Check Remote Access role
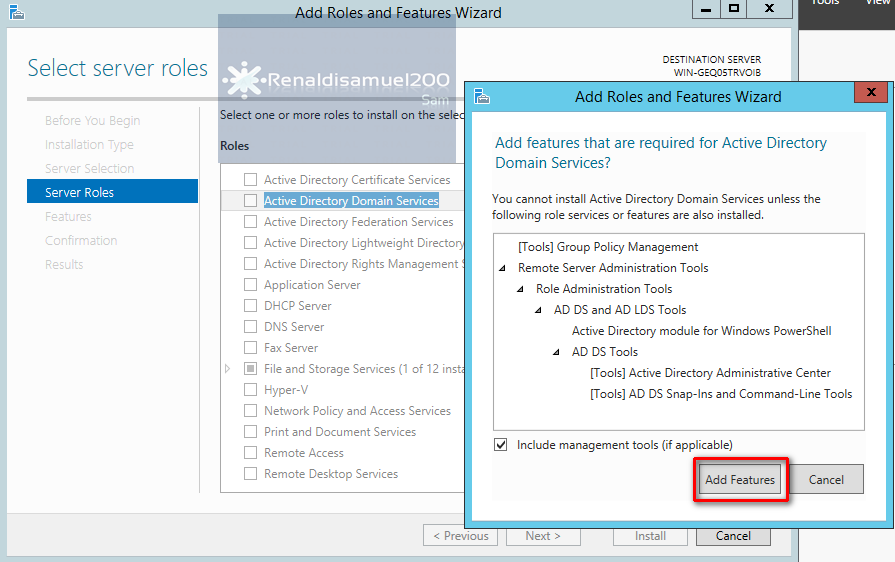The image size is (895, 562). [250, 452]
